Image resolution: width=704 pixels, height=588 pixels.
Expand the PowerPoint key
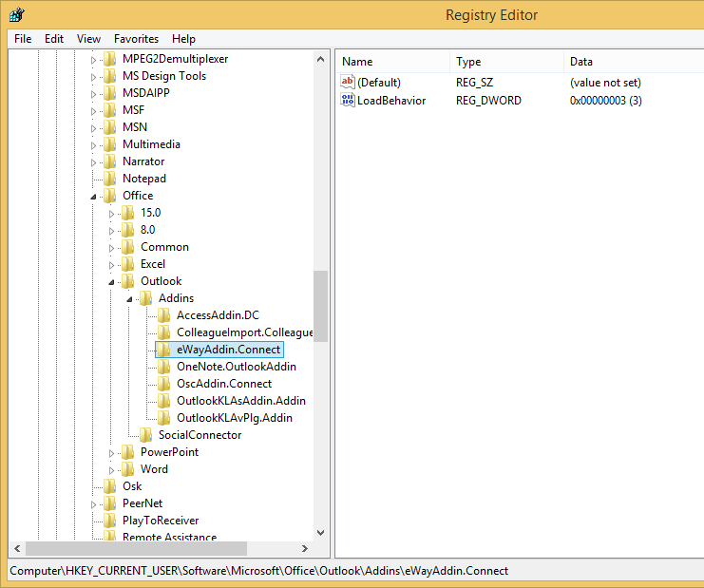point(111,453)
